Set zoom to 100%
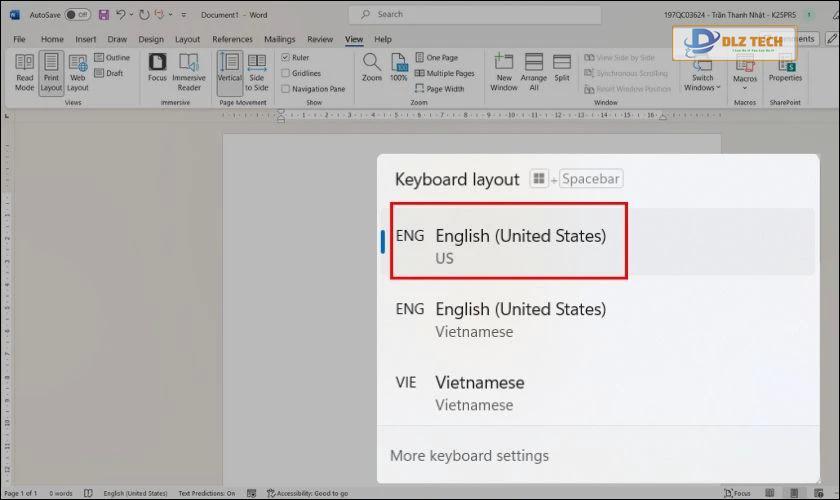This screenshot has width=840, height=500. [x=399, y=68]
